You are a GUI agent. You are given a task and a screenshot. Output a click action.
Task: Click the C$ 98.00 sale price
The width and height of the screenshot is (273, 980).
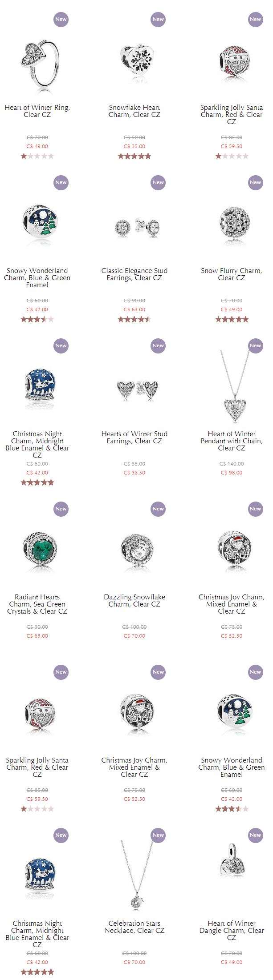pos(232,473)
